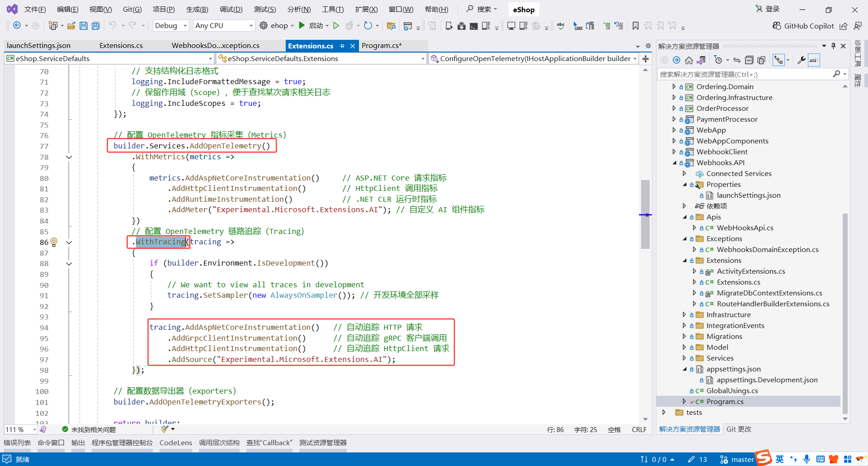Open the lightbulb quick actions on line 86
This screenshot has width=868, height=466.
pyautogui.click(x=54, y=242)
